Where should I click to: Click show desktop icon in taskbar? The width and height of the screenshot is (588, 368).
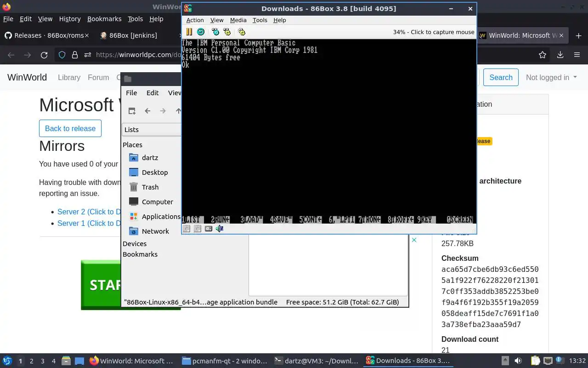[79, 361]
